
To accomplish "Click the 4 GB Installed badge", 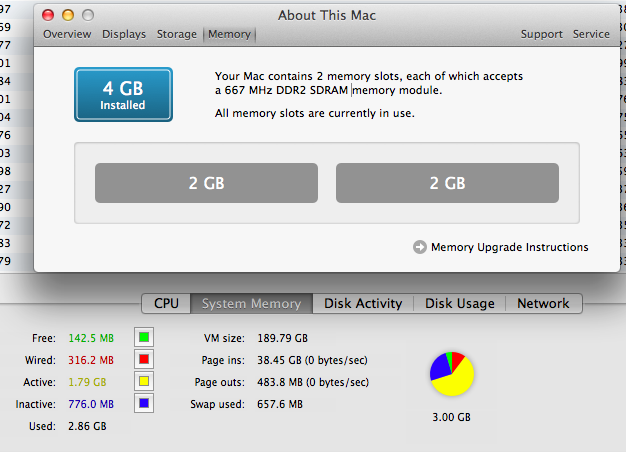I will (x=123, y=95).
